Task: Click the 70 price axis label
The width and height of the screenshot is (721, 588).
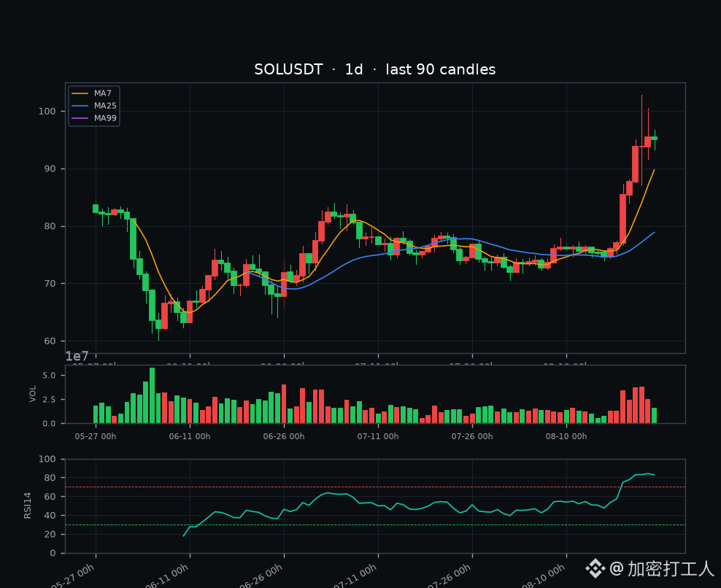Action: [50, 284]
